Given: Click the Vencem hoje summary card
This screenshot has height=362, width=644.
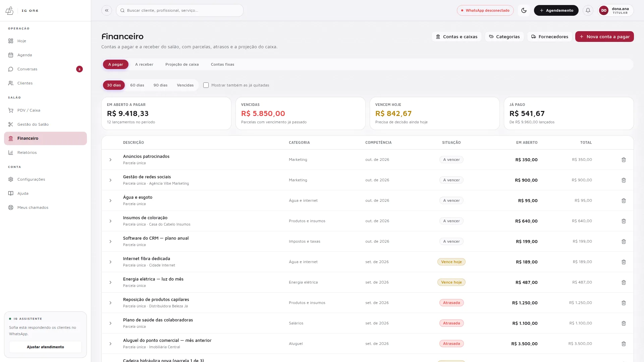Looking at the screenshot, I should pos(435,114).
